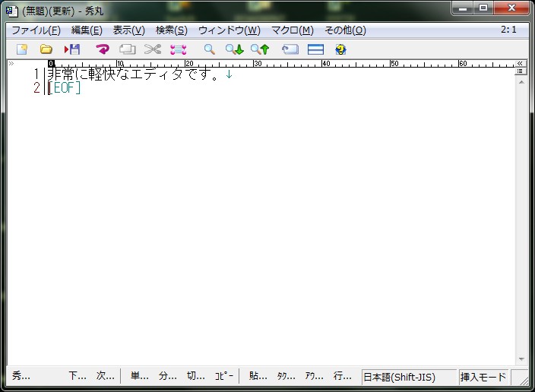Open a file with the folder icon

[46, 49]
